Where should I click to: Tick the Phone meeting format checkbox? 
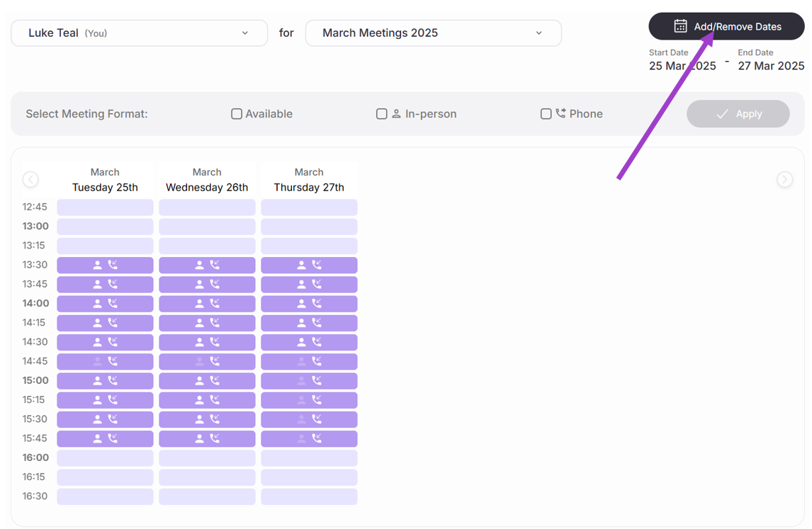pyautogui.click(x=546, y=114)
